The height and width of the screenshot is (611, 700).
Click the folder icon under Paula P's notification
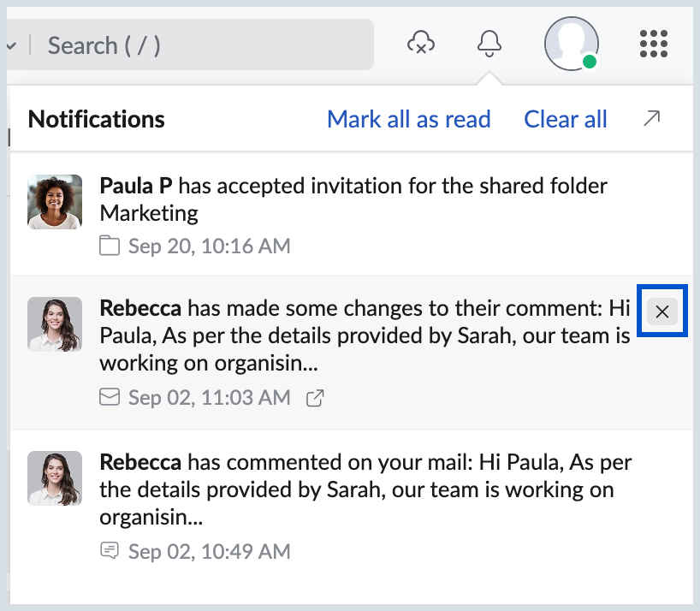click(110, 247)
